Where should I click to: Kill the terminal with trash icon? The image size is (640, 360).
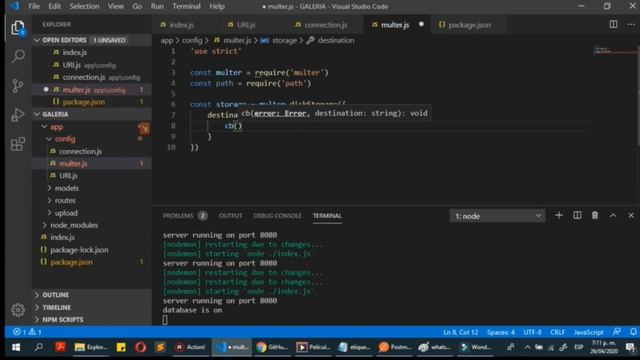coord(595,216)
